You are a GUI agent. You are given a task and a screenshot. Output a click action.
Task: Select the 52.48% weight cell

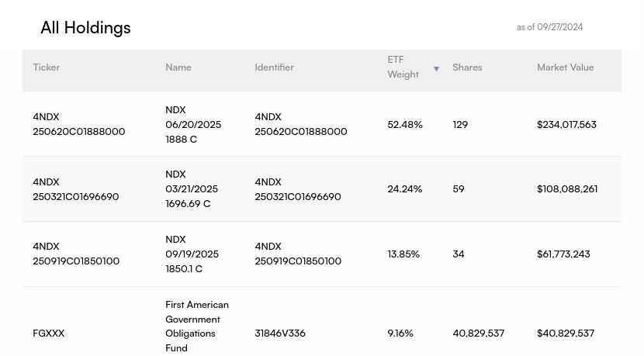pyautogui.click(x=405, y=124)
